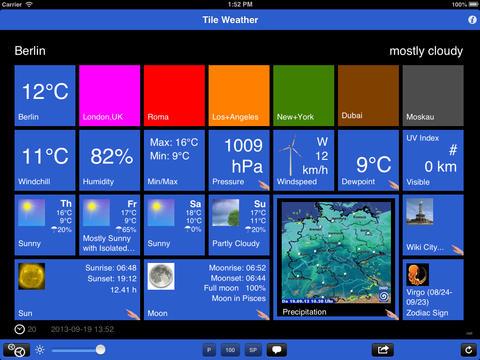This screenshot has width=480, height=360.
Task: Open the Virgo Zodiac Sign tile
Action: [433, 290]
